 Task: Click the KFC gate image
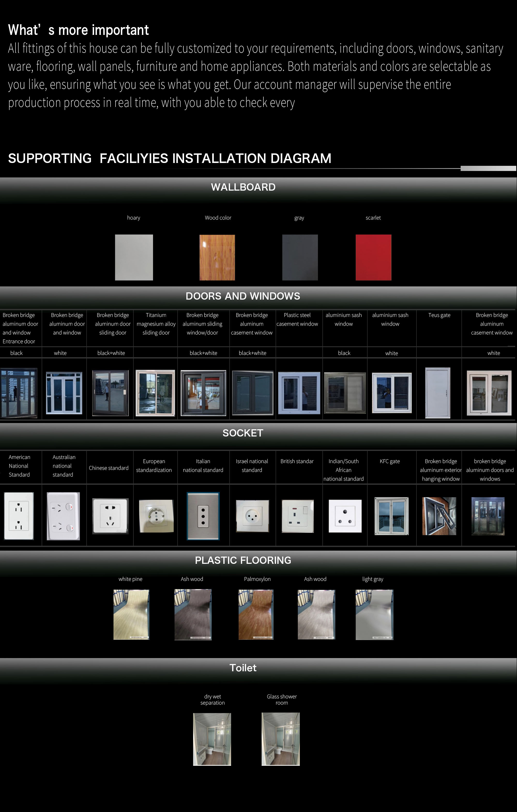(391, 516)
